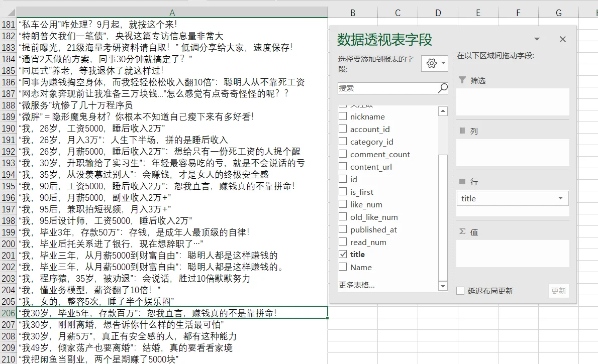This screenshot has height=364, width=598.
Task: Check the old_like_num field
Action: tap(343, 216)
